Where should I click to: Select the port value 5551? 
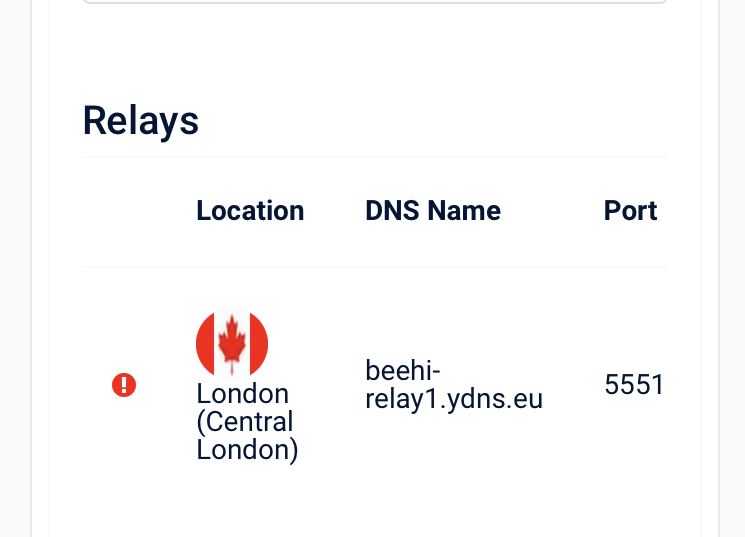point(634,384)
